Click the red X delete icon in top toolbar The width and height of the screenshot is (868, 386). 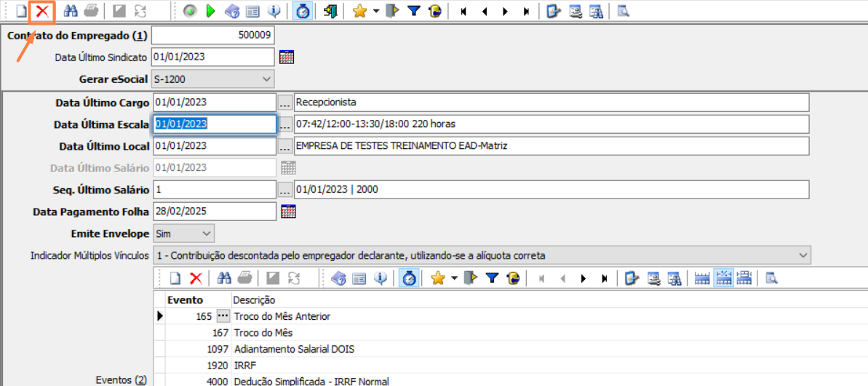[43, 11]
